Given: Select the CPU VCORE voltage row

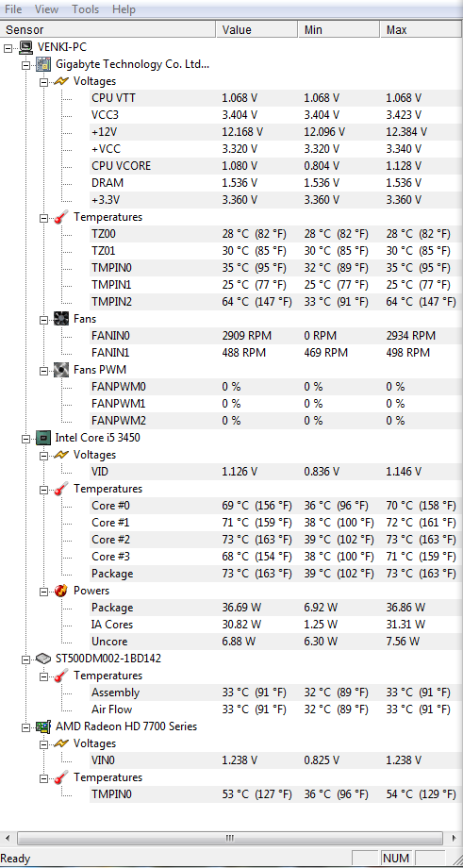Looking at the screenshot, I should (x=275, y=166).
